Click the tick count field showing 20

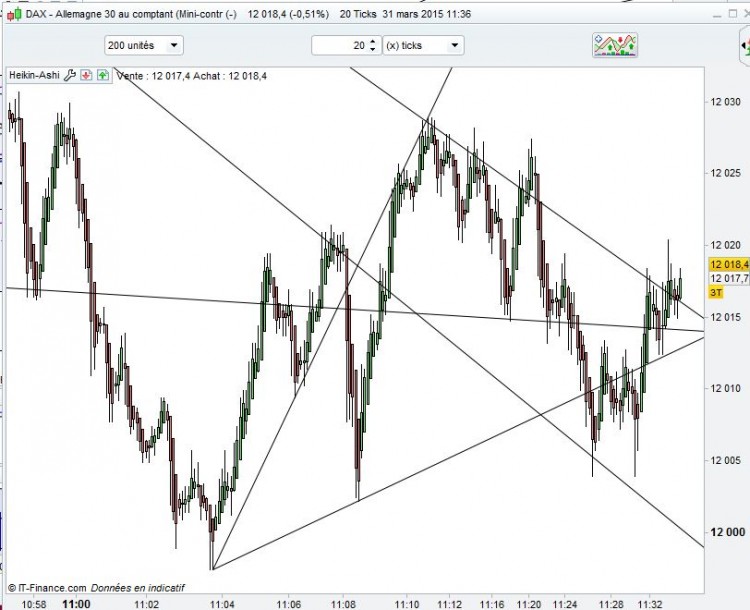click(x=340, y=45)
